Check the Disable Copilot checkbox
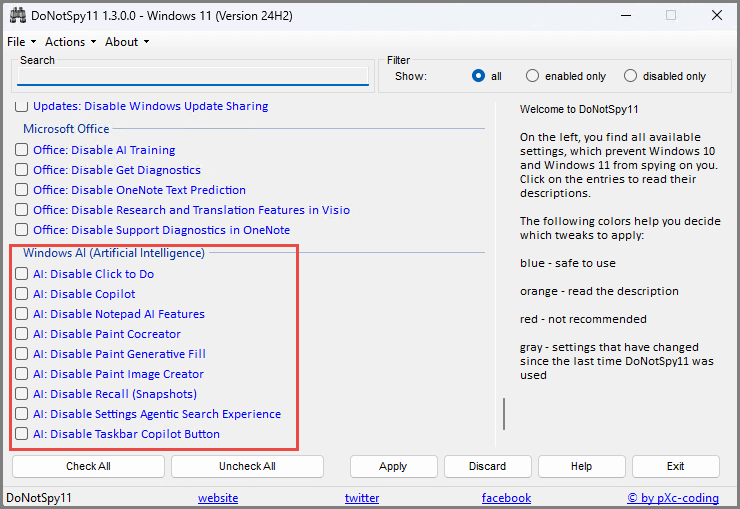The image size is (740, 509). [22, 294]
